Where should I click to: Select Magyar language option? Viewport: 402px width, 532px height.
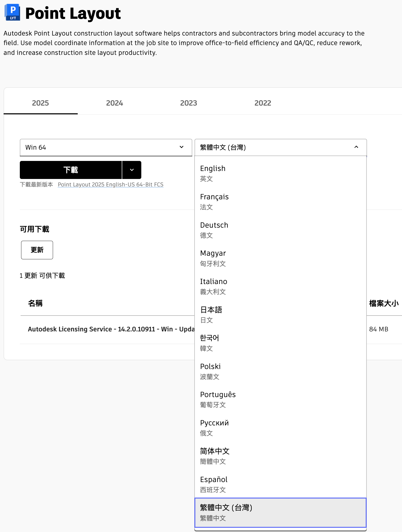[x=280, y=258]
